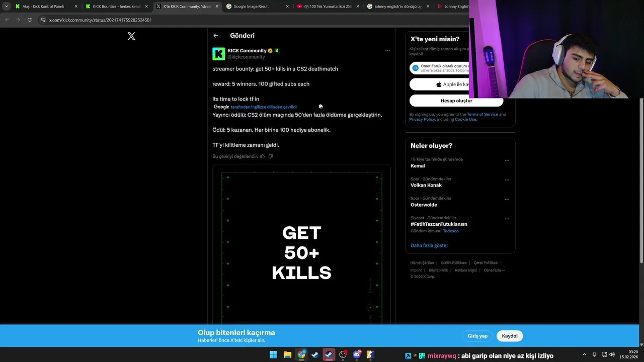Open more options for the Kemal trend
This screenshot has height=362, width=644.
tap(507, 160)
